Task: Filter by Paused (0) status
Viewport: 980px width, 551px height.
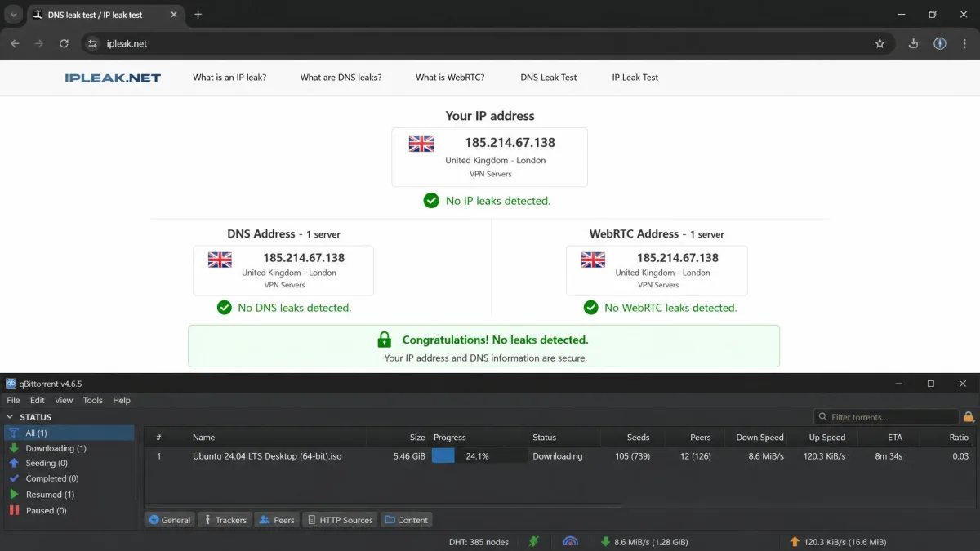Action: [69, 510]
